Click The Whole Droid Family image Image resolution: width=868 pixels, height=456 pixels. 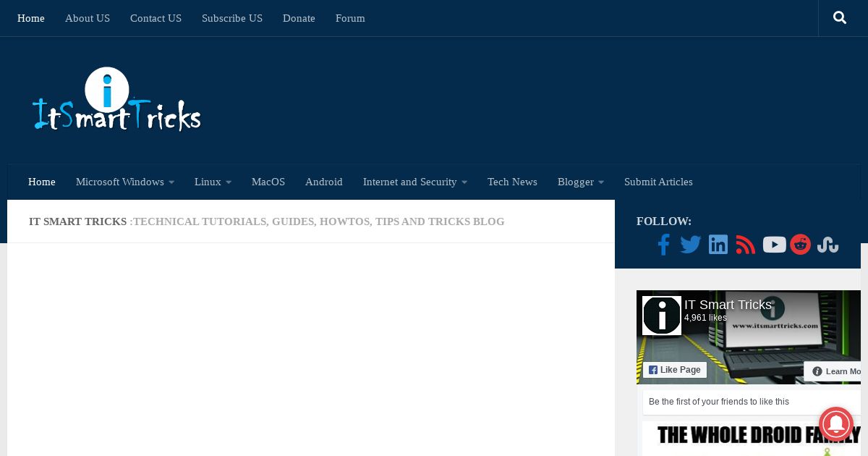coord(752,439)
